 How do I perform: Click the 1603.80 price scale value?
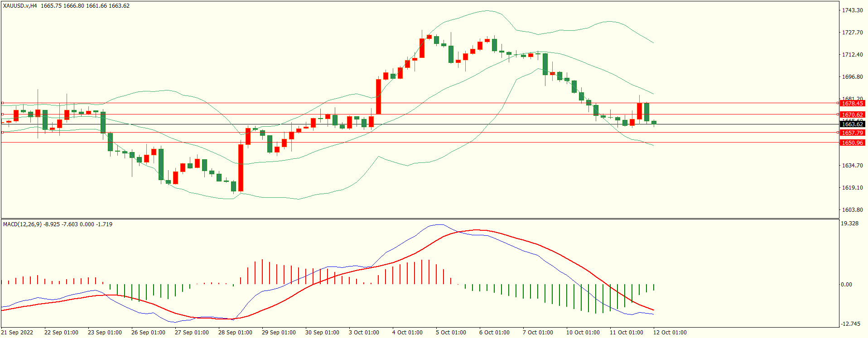[852, 210]
